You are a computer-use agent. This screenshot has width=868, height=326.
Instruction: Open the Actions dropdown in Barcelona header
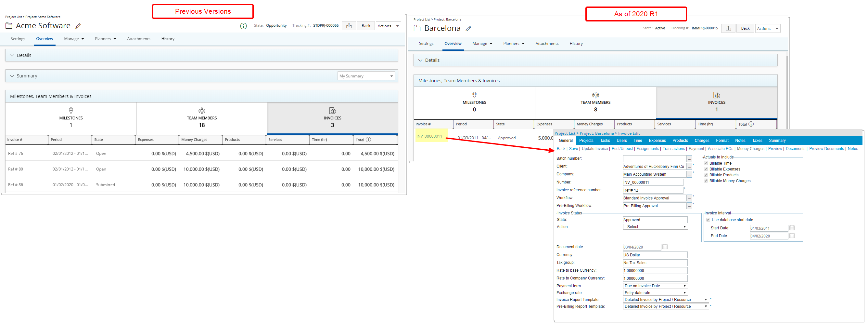(768, 29)
